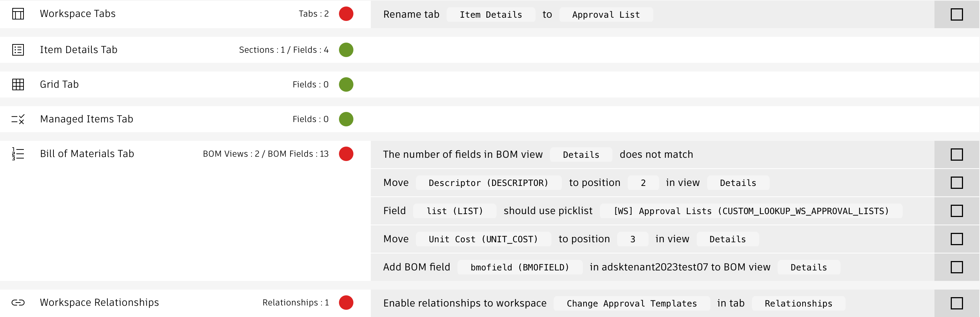980x317 pixels.
Task: Click the Item Details Tab list icon
Action: [18, 50]
